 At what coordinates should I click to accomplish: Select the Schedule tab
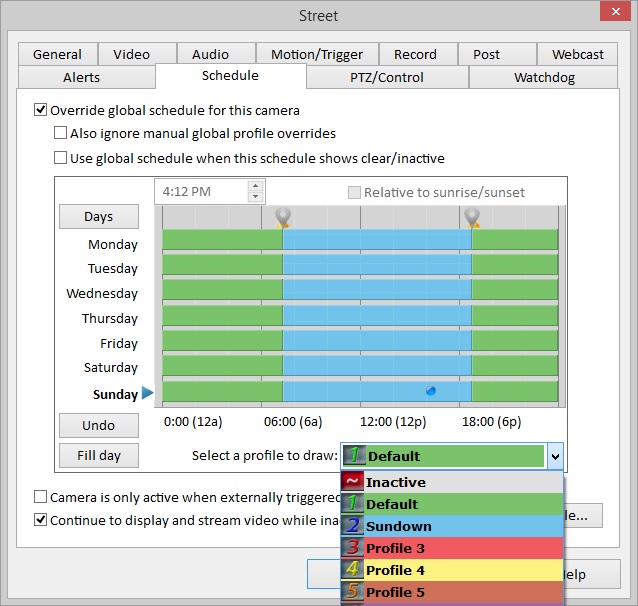tap(230, 75)
